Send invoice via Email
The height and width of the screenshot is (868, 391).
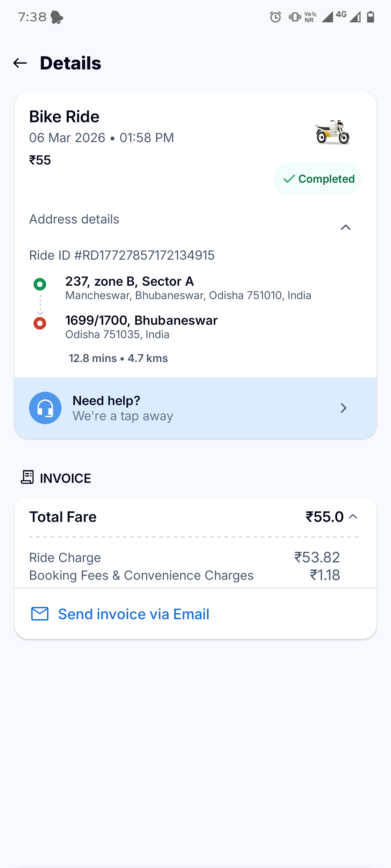tap(134, 614)
